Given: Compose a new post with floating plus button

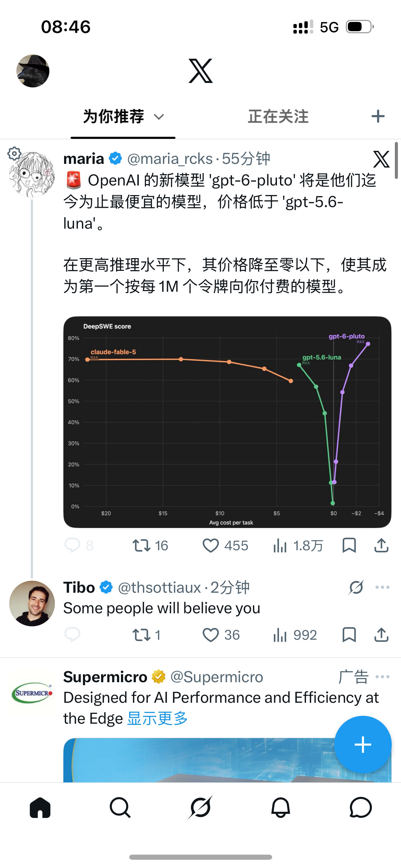Looking at the screenshot, I should pyautogui.click(x=363, y=745).
